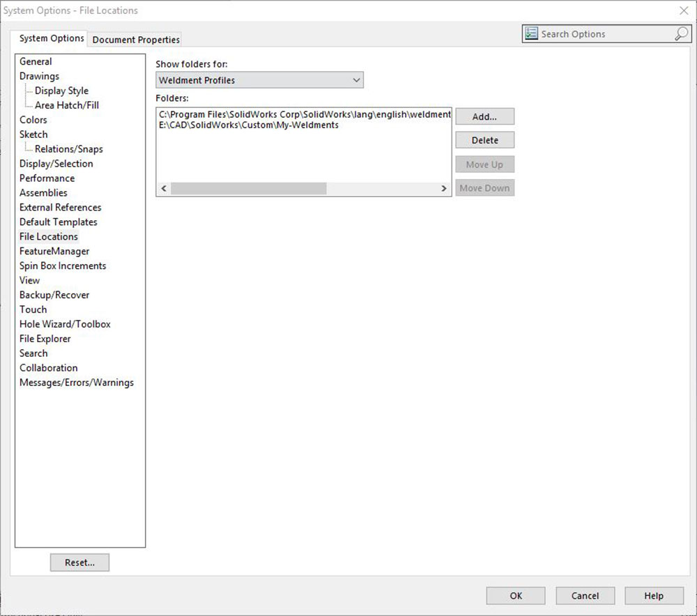Click the Search Options list icon
697x616 pixels.
click(x=532, y=34)
